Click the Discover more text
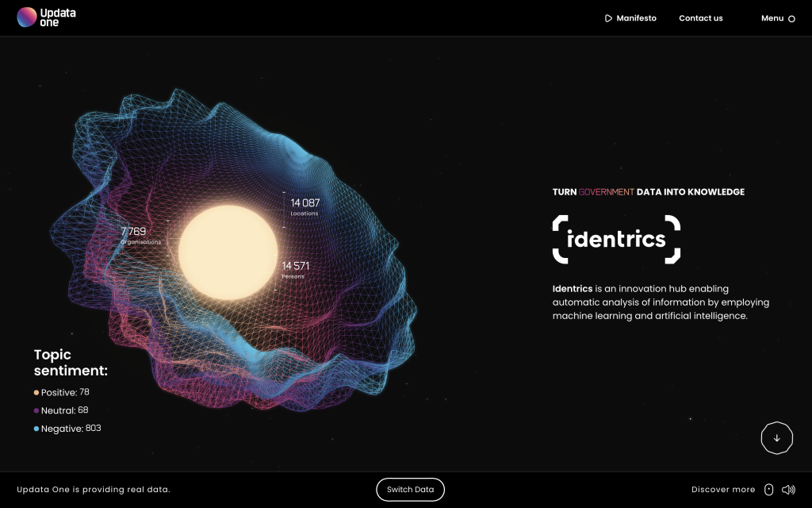 [x=723, y=489]
